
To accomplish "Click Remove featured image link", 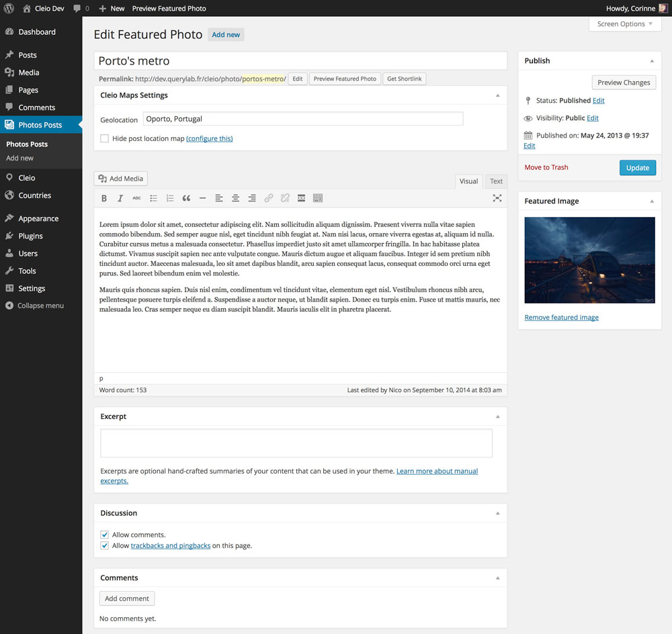I will coord(561,318).
